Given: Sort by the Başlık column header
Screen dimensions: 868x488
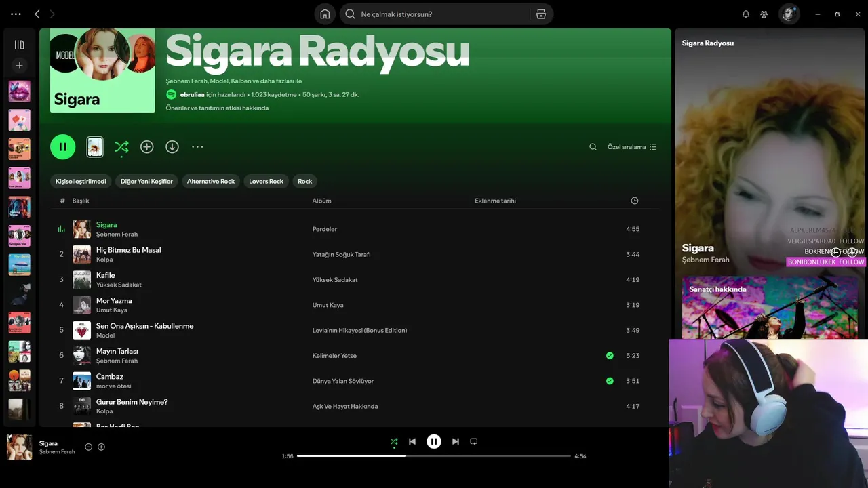Looking at the screenshot, I should (81, 201).
